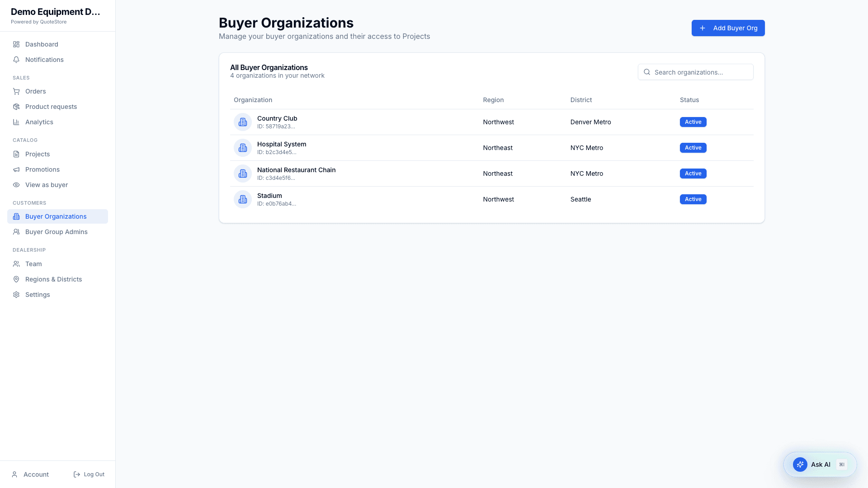Click the Demo Equipment dealership title
The image size is (868, 488).
point(56,12)
